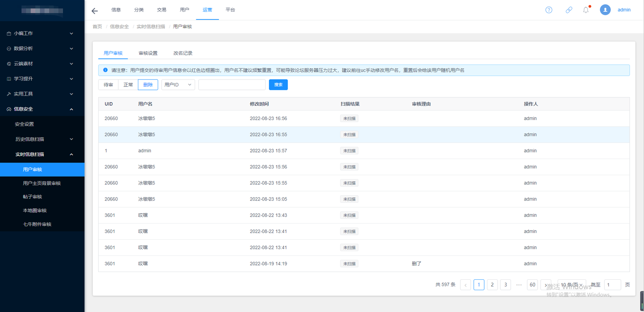Viewport: 644px width, 312px height.
Task: Click the link chain icon in header
Action: [x=569, y=10]
